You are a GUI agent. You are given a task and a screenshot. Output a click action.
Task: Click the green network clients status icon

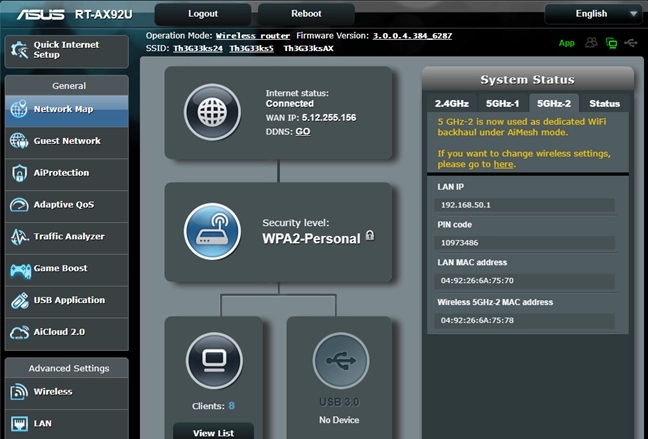[x=611, y=43]
